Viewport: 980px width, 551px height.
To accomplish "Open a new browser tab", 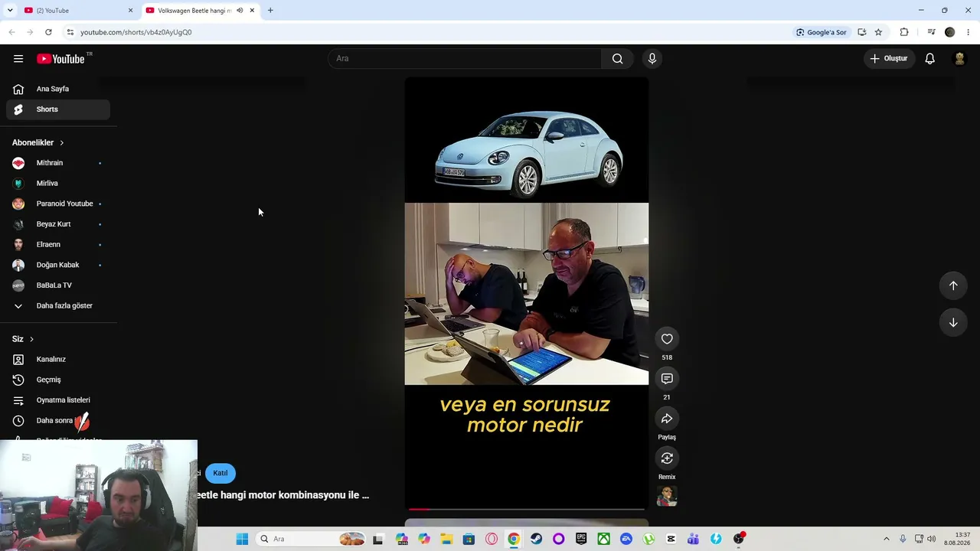I will tap(270, 11).
